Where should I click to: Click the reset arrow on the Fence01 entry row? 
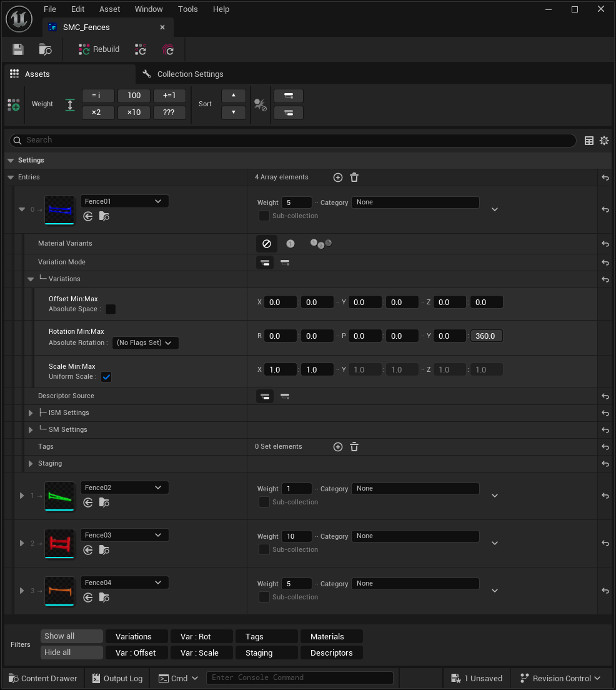(605, 210)
